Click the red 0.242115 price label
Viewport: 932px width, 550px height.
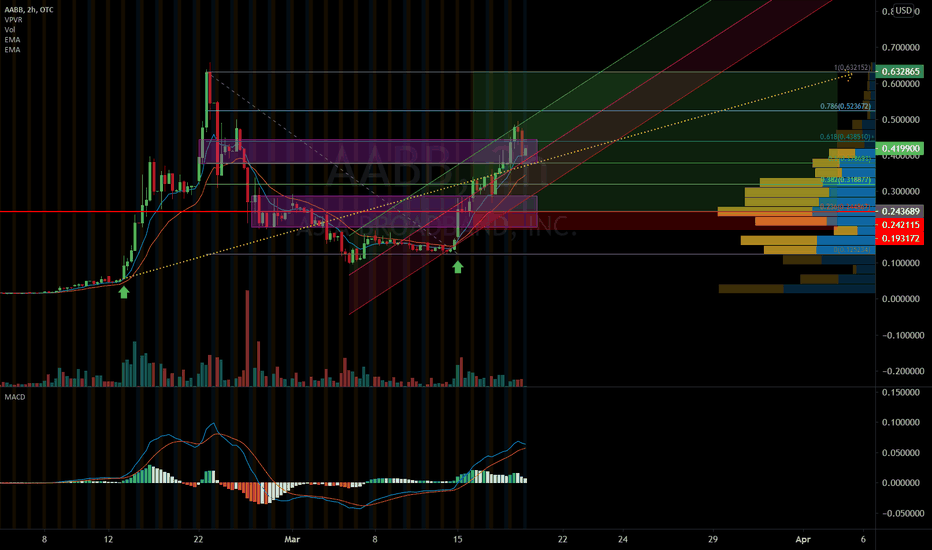click(x=900, y=225)
